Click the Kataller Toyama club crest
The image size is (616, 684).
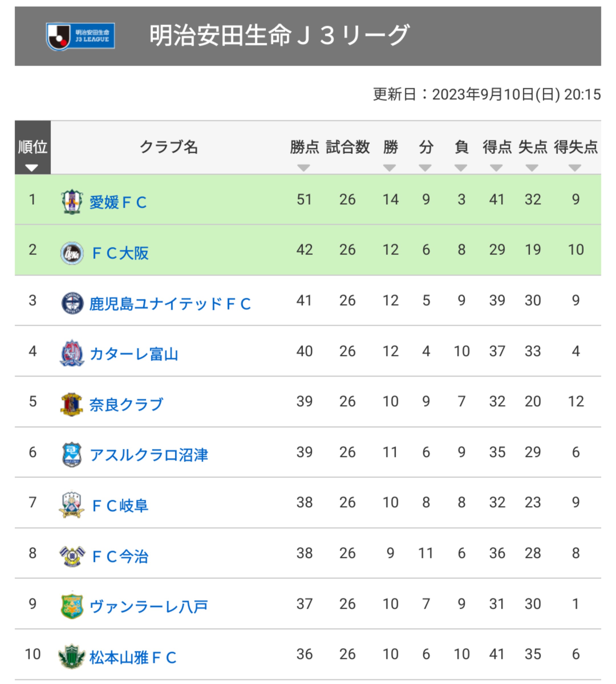pyautogui.click(x=72, y=353)
